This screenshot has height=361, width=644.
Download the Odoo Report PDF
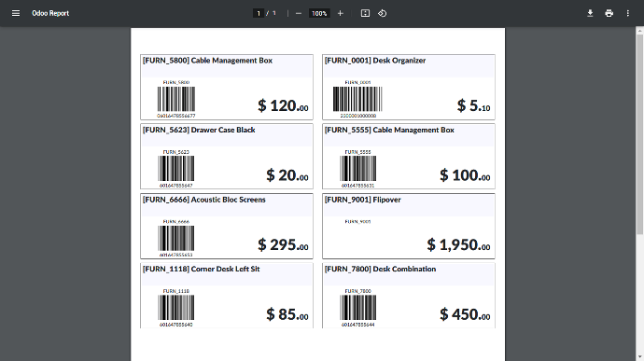[590, 14]
